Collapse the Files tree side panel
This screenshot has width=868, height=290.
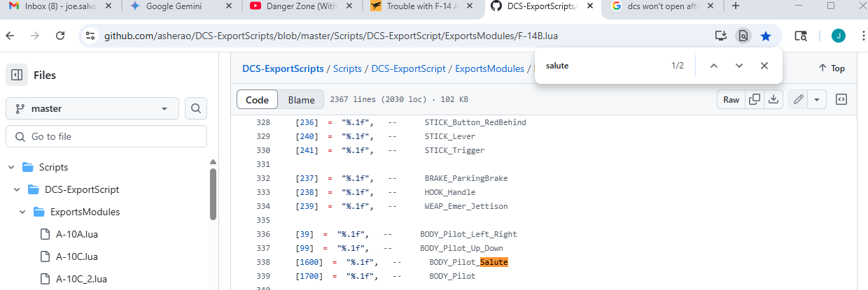click(x=17, y=75)
